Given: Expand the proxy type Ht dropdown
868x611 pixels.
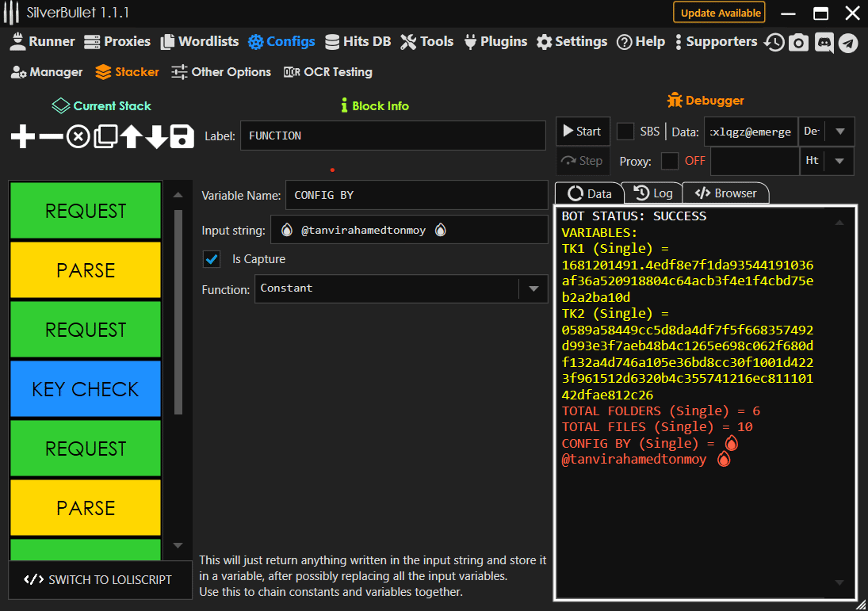Looking at the screenshot, I should 839,161.
